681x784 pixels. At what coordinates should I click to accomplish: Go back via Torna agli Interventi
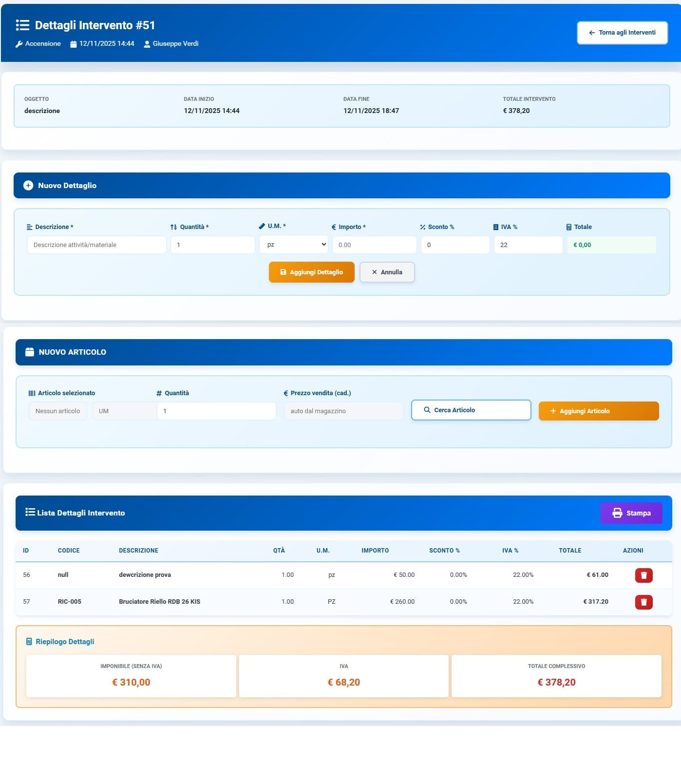tap(622, 33)
